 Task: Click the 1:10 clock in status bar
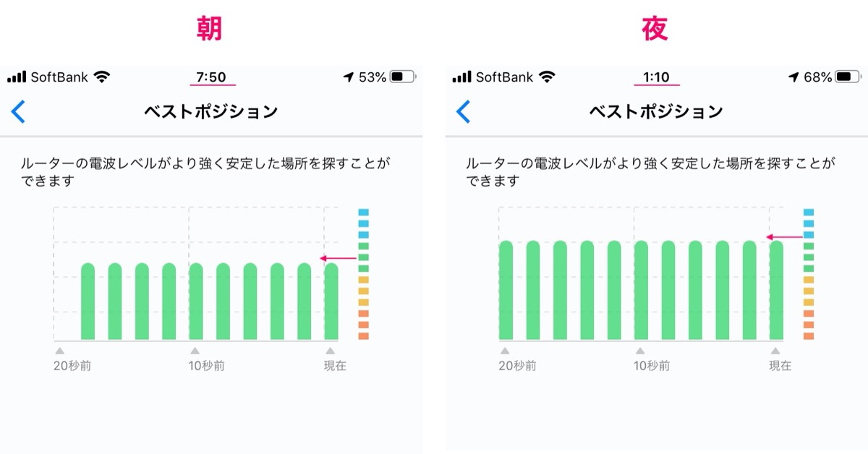click(656, 77)
